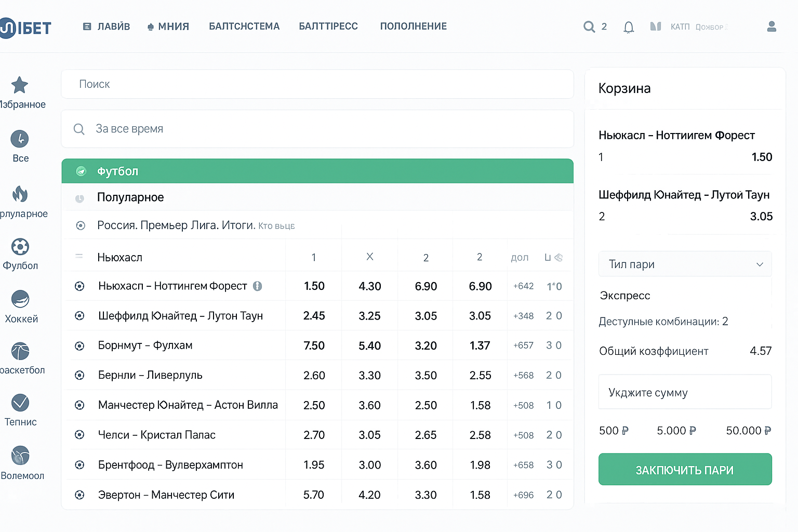Expand the Тип пари dropdown
This screenshot has height=532, width=798.
(685, 264)
